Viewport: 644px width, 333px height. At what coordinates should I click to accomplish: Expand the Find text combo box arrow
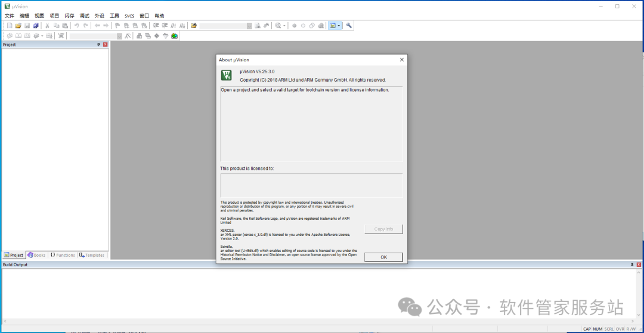click(x=249, y=26)
